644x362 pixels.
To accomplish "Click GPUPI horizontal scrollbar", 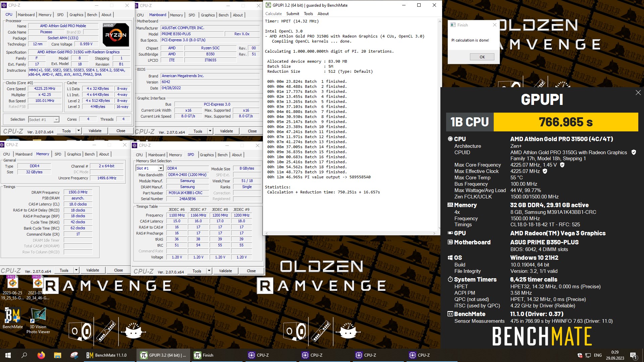I will point(350,233).
